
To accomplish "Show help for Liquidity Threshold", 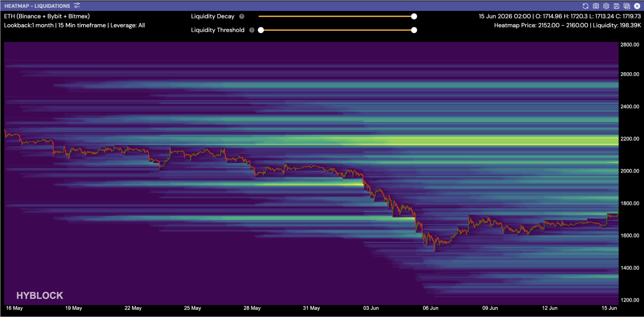I will pos(252,30).
